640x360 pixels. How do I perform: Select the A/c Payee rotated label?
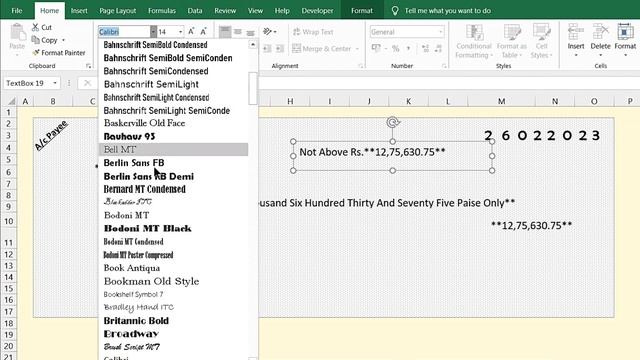51,135
